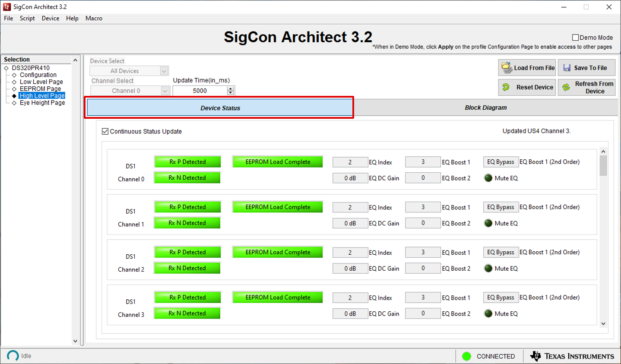
Task: Click EQ Boost 1 field for Channel 3
Action: pyautogui.click(x=423, y=298)
